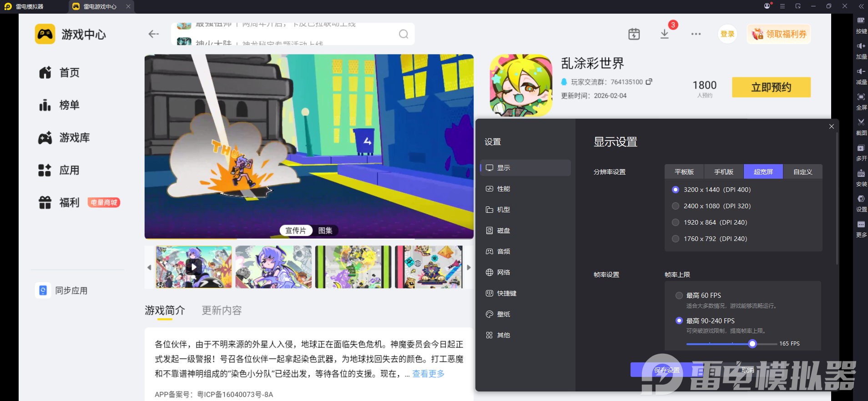Open 应用 in game center sidebar

click(59, 170)
